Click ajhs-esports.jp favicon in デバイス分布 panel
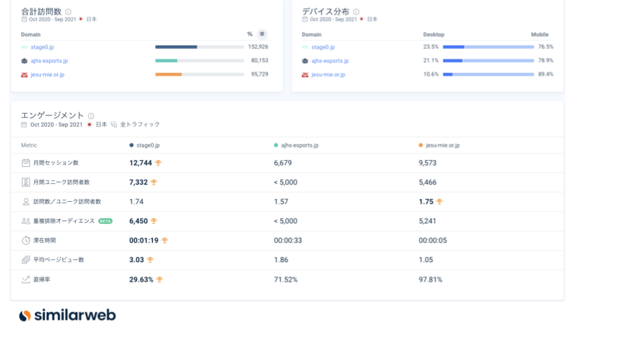Screen dimensions: 644x362 point(305,61)
